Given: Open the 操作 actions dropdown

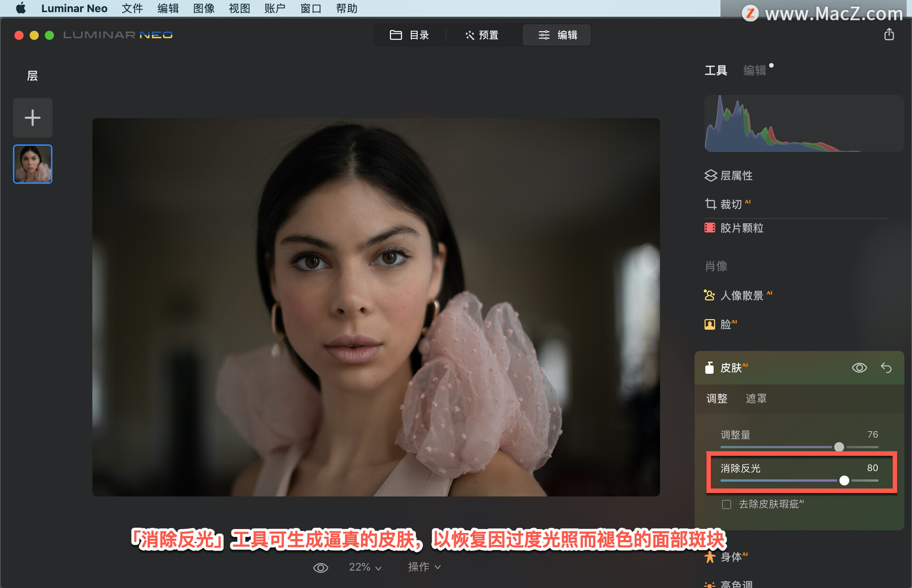Looking at the screenshot, I should [424, 567].
